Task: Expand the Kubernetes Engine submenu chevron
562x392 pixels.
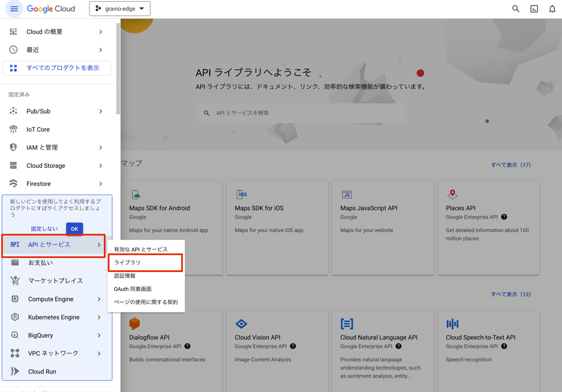Action: click(99, 317)
